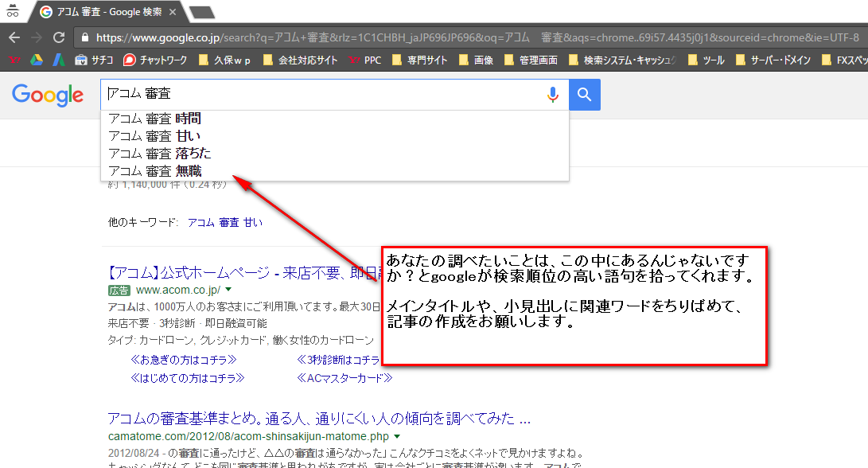Open the 管理画面 bookmark folder
868x468 pixels.
click(531, 60)
